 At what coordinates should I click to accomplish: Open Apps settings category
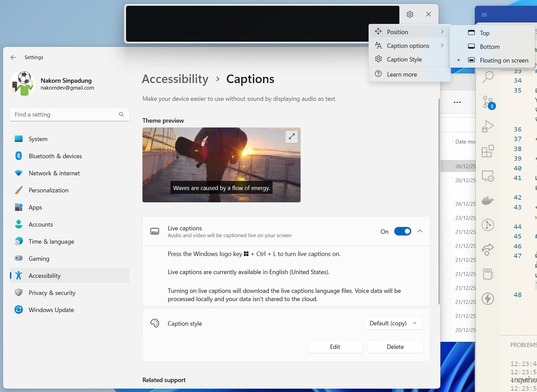pos(70,207)
